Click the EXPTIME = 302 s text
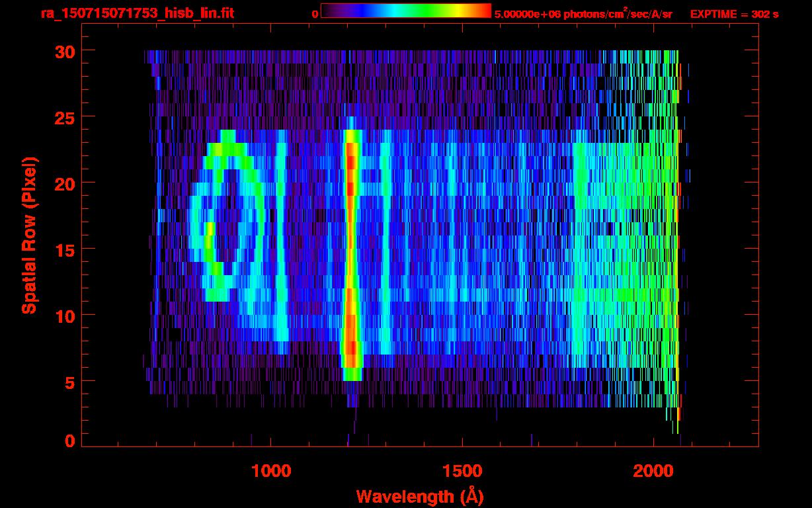The image size is (812, 508). coord(734,15)
